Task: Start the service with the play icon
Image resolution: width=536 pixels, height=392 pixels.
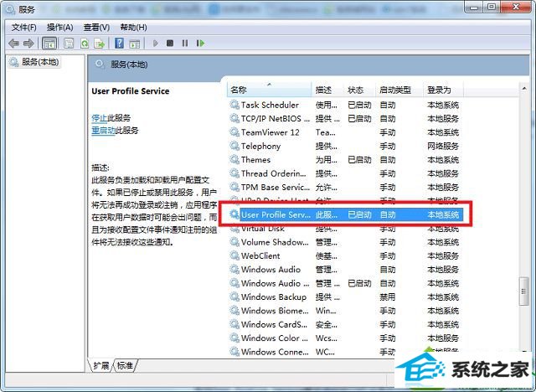Action: [x=156, y=44]
